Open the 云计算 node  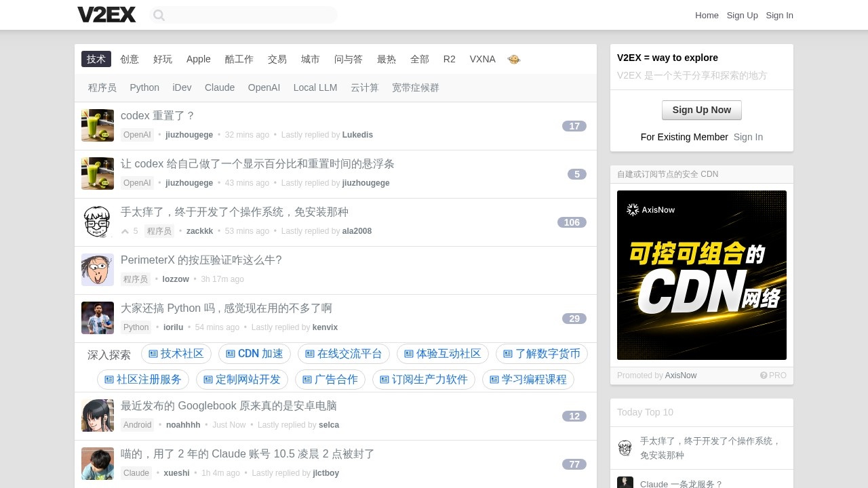[365, 87]
